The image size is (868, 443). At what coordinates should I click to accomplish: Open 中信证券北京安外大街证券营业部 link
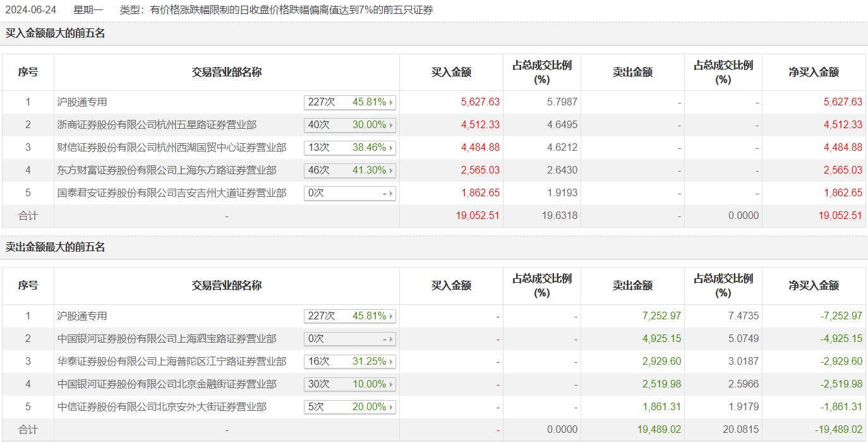[x=162, y=407]
